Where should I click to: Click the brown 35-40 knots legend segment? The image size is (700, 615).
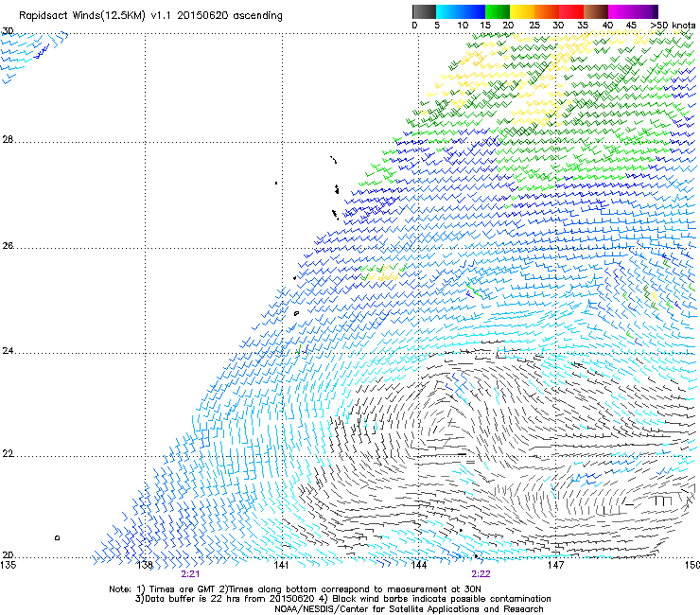[x=596, y=11]
